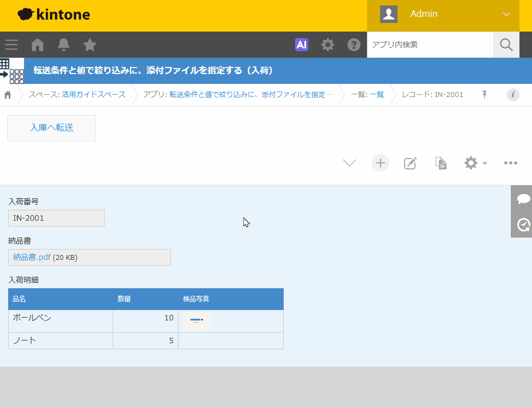Open kintone settings gear in header
This screenshot has width=532, height=407.
click(328, 45)
